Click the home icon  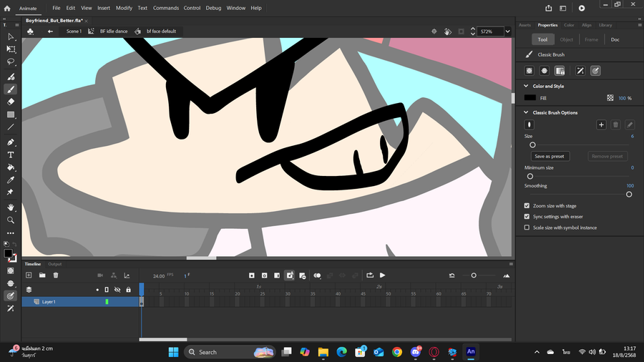(7, 8)
